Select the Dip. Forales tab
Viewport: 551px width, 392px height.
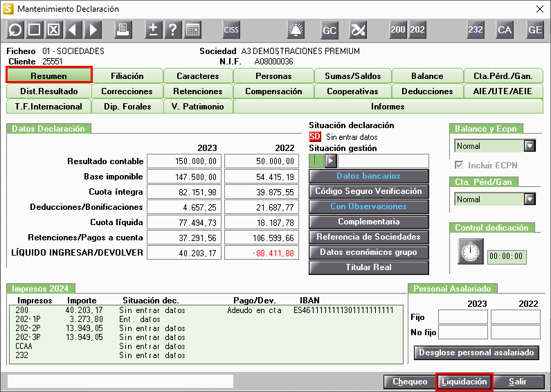127,106
